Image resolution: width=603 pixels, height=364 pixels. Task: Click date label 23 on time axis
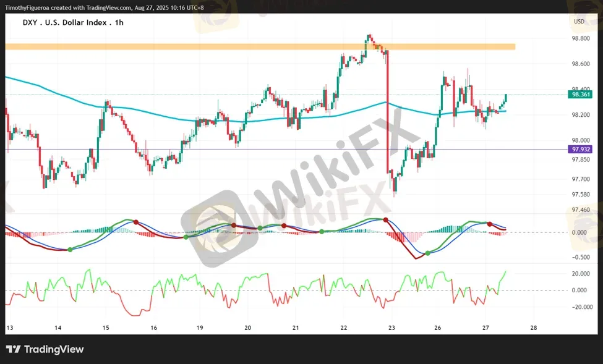tap(391, 328)
